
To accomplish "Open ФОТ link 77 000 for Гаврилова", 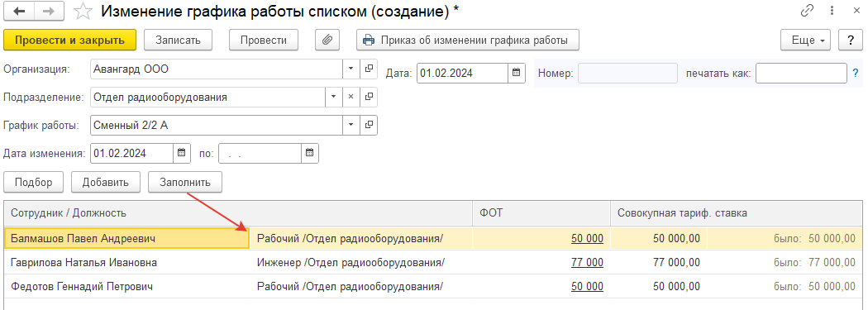I will (x=587, y=262).
